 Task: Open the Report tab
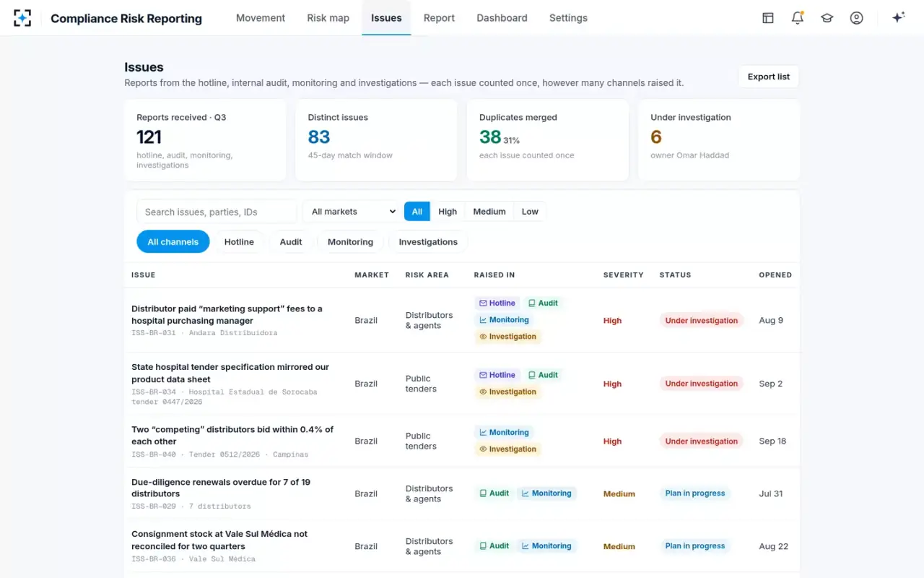tap(439, 18)
